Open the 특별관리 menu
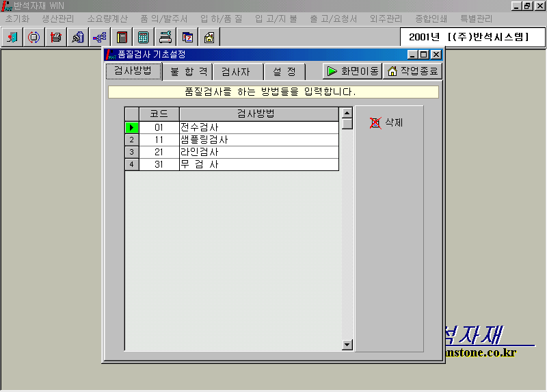This screenshot has width=547, height=392. 476,19
